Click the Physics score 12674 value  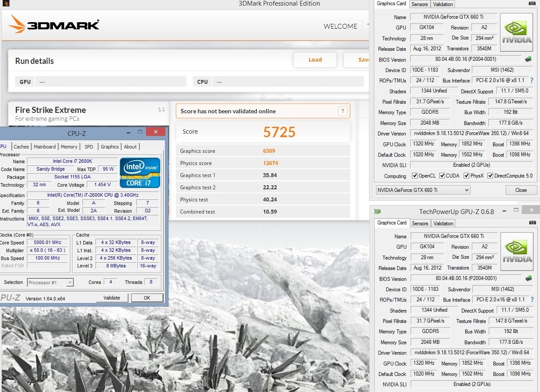point(270,163)
